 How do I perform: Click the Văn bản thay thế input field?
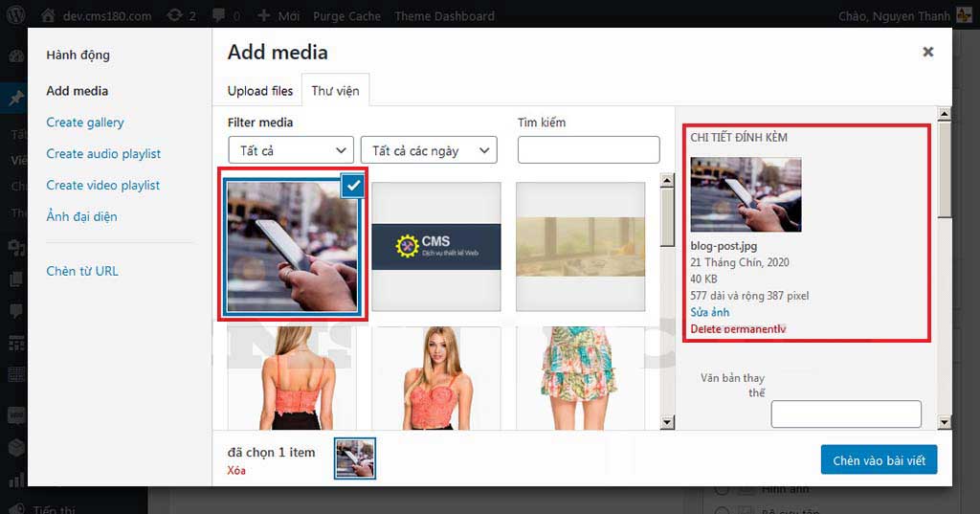point(846,413)
